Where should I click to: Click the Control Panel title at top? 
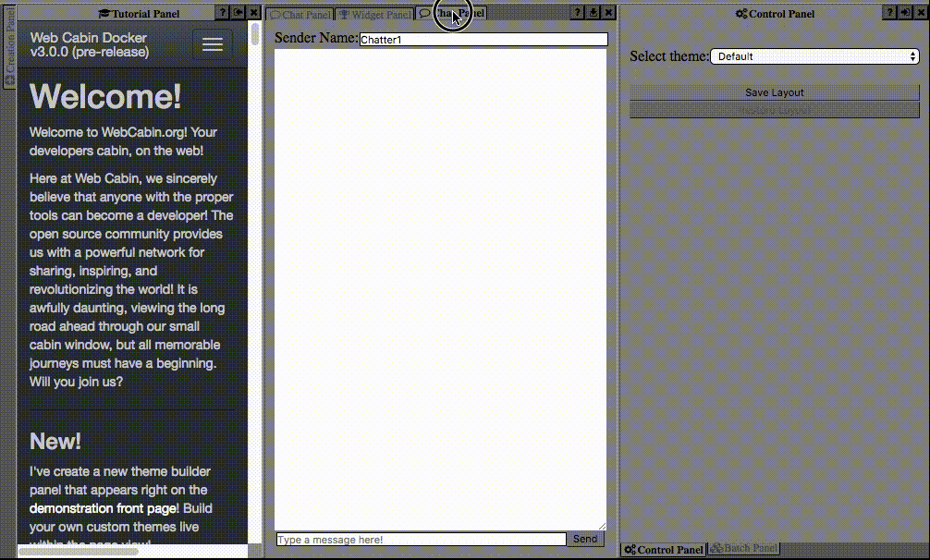pos(776,14)
